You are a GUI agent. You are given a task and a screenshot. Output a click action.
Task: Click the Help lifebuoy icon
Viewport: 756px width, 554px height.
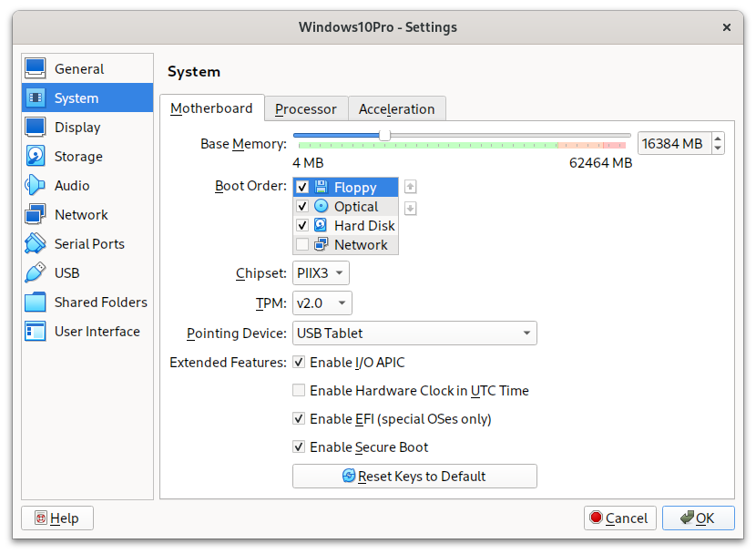(x=41, y=518)
